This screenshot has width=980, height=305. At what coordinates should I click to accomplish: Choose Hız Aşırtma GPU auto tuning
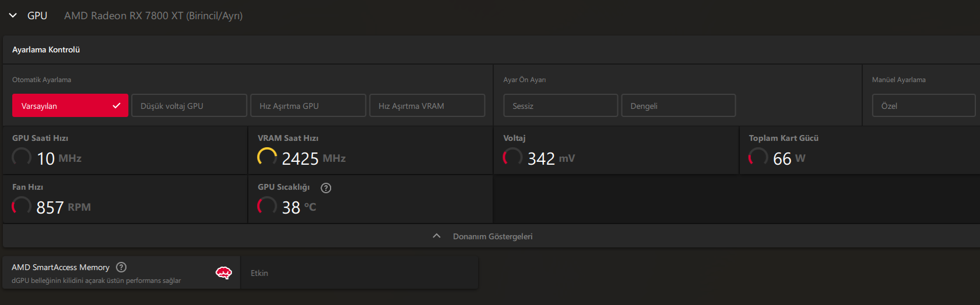click(308, 106)
